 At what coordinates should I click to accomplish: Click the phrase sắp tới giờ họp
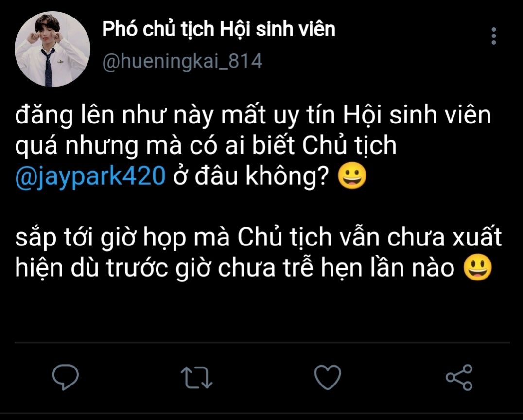point(101,238)
